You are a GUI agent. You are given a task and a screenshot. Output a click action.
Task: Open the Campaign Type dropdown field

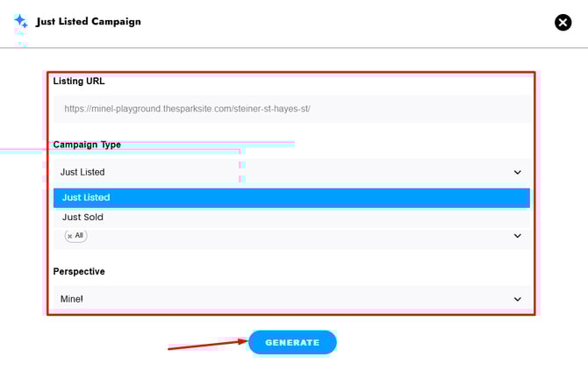[x=291, y=172]
